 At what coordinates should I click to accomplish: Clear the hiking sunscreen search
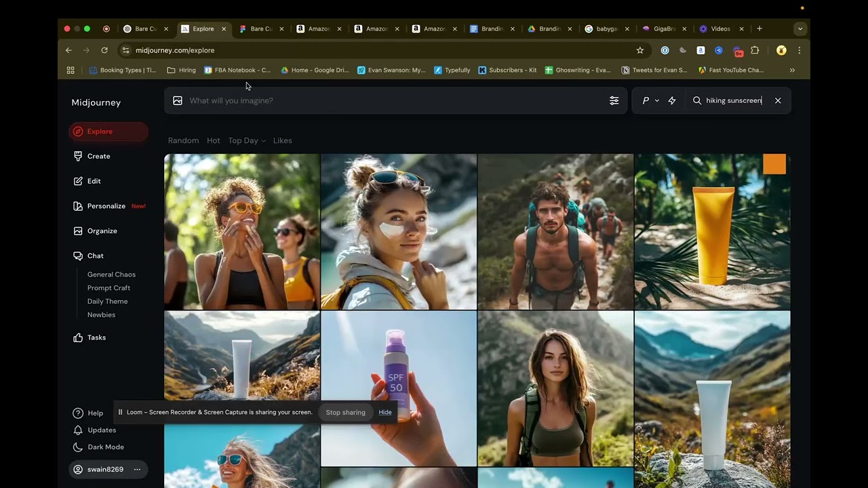778,100
